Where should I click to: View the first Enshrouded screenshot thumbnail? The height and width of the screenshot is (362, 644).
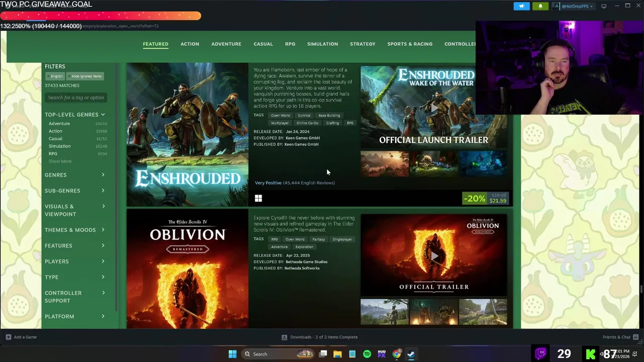click(x=385, y=164)
